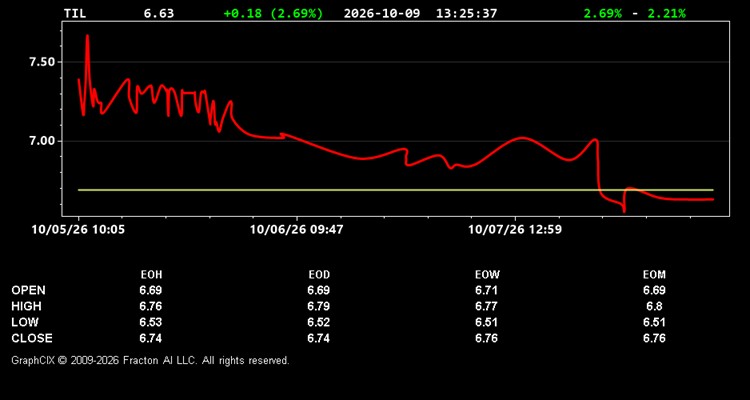
Task: Click the 10/05/26 10:05 axis label
Action: 78,230
